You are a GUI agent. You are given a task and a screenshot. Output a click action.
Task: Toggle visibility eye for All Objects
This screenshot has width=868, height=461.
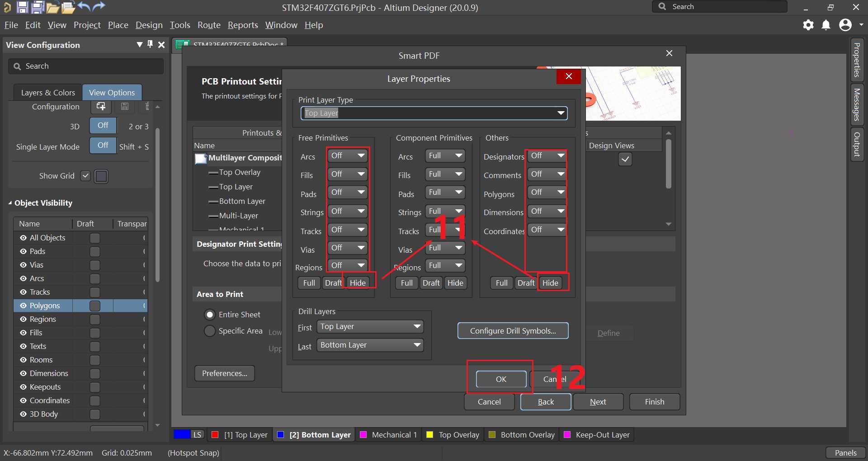(x=23, y=238)
